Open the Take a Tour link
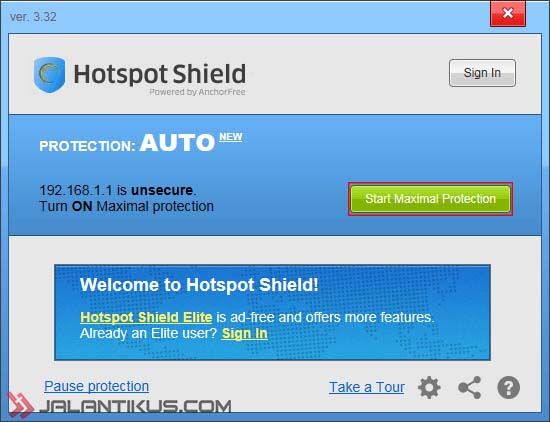The height and width of the screenshot is (422, 550). click(367, 387)
